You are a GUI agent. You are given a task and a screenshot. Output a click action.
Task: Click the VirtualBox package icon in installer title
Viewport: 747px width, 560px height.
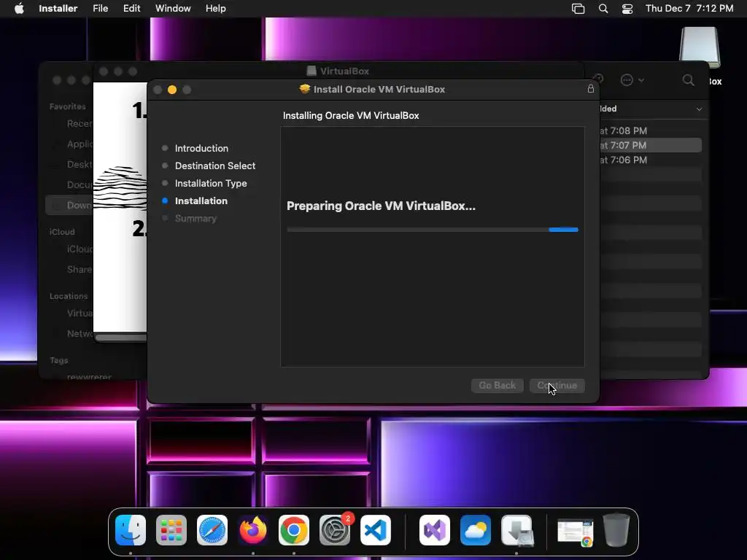coord(304,89)
